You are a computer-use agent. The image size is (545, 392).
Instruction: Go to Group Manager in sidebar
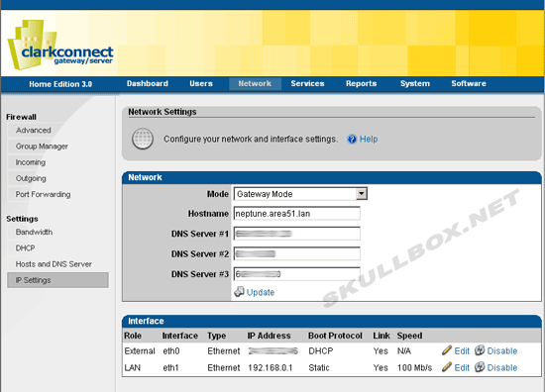pyautogui.click(x=42, y=147)
